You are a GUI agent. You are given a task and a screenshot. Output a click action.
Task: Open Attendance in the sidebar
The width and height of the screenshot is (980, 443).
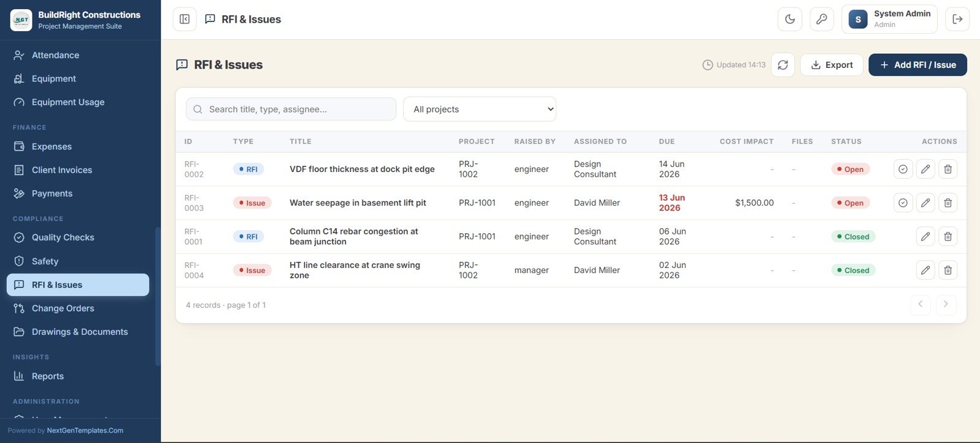click(78, 55)
